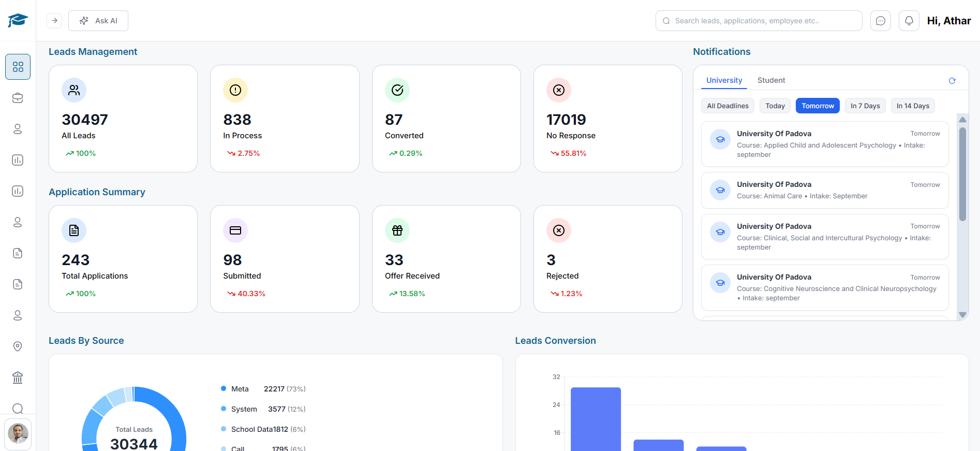This screenshot has width=980, height=451.
Task: Click the notifications scrollbar down arrow
Action: click(x=962, y=314)
